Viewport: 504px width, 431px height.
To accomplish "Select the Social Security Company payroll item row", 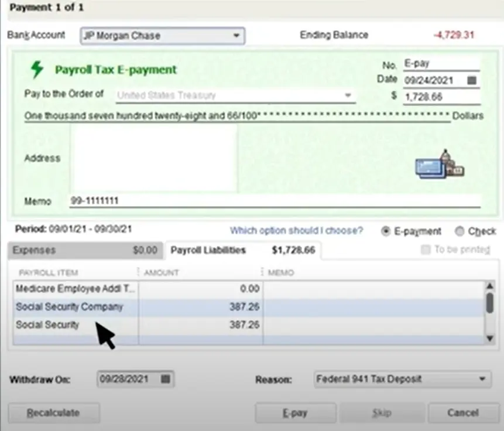I will click(x=70, y=307).
